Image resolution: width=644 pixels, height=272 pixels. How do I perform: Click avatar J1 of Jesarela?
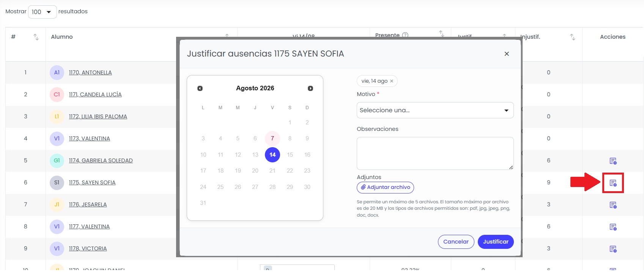(x=57, y=204)
